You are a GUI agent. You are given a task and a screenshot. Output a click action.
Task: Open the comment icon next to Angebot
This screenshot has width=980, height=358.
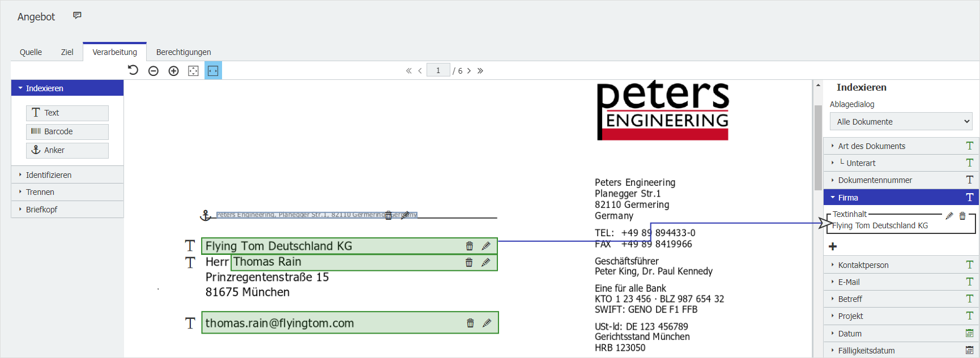coord(77,16)
